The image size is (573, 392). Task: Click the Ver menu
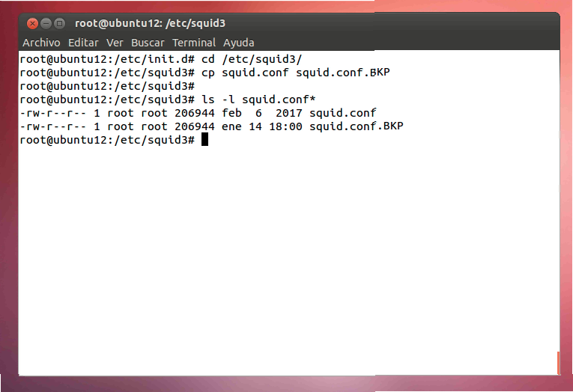tap(115, 43)
